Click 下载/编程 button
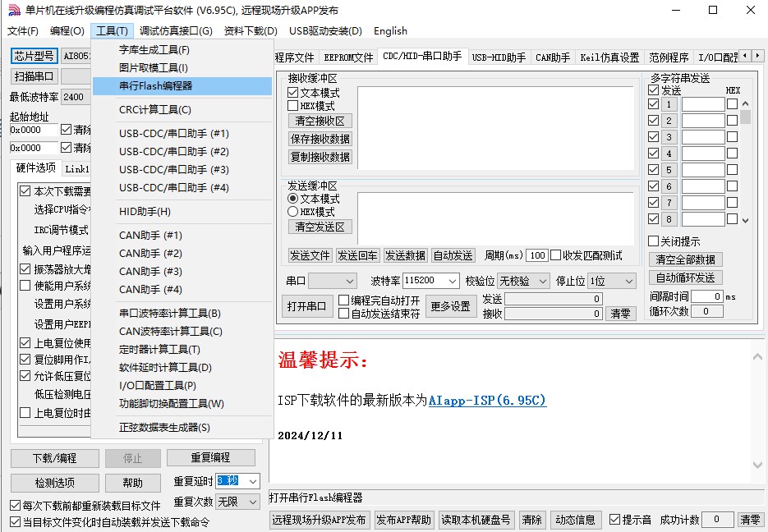The image size is (768, 532). [x=55, y=458]
